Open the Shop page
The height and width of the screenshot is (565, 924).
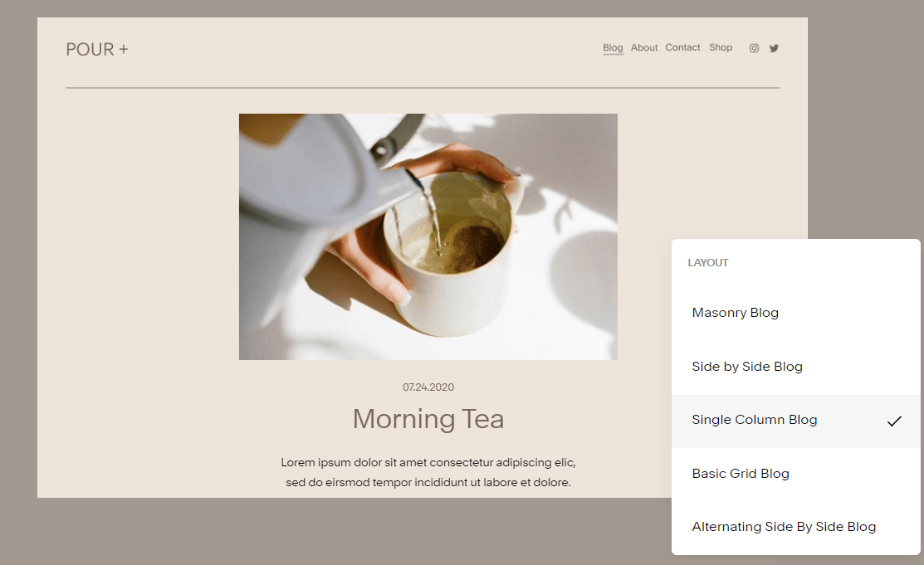[721, 47]
